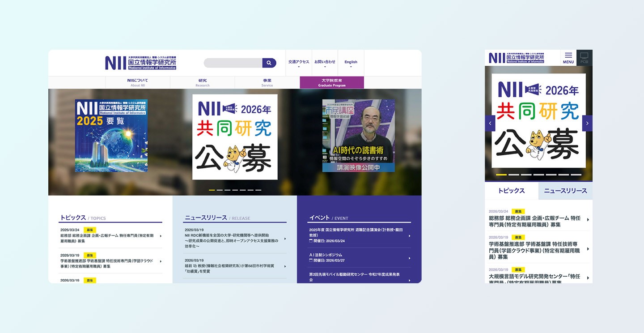644x333 pixels.
Task: Expand the お問い合わせ dropdown
Action: 325,64
